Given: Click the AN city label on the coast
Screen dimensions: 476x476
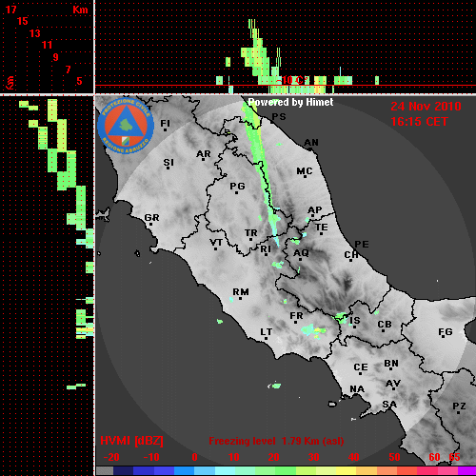Looking at the screenshot, I should [x=311, y=143].
